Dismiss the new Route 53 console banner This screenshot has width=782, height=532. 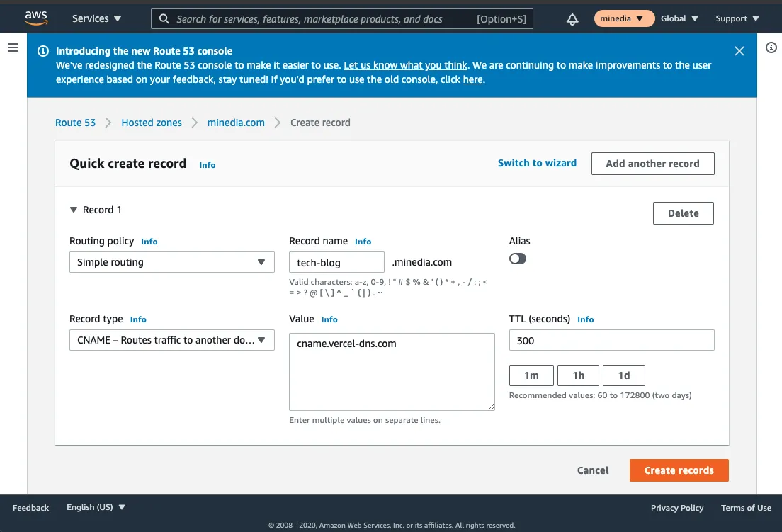739,51
